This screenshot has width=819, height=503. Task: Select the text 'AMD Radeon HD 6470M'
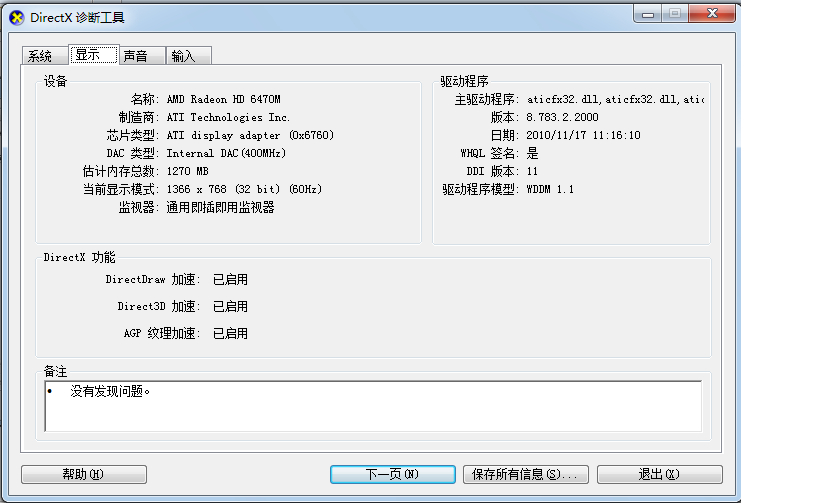[224, 99]
